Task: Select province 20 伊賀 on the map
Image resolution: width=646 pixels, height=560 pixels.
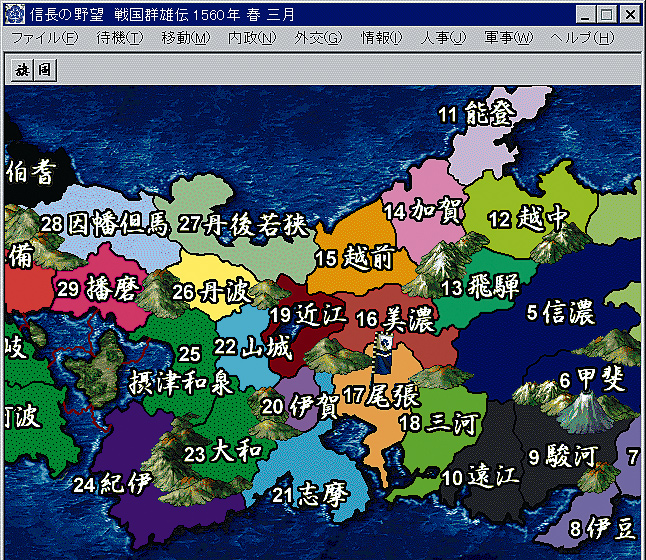Action: pyautogui.click(x=300, y=407)
